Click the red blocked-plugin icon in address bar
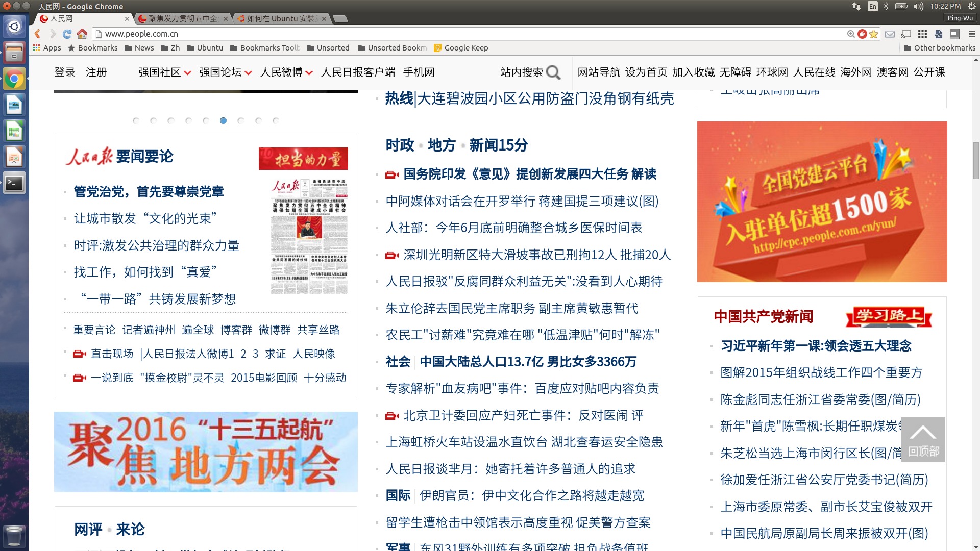Image resolution: width=980 pixels, height=551 pixels. [x=862, y=34]
